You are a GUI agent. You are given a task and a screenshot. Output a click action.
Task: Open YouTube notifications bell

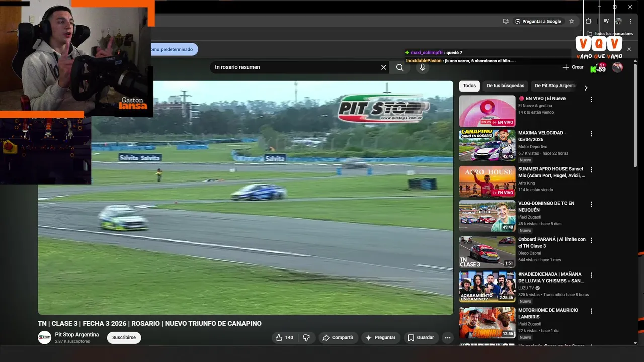tap(598, 68)
